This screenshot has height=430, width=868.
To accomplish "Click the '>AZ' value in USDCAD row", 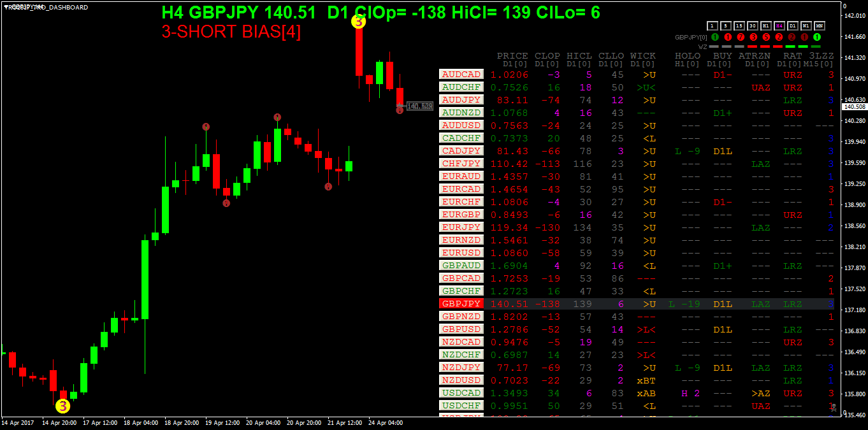I will pyautogui.click(x=761, y=393).
